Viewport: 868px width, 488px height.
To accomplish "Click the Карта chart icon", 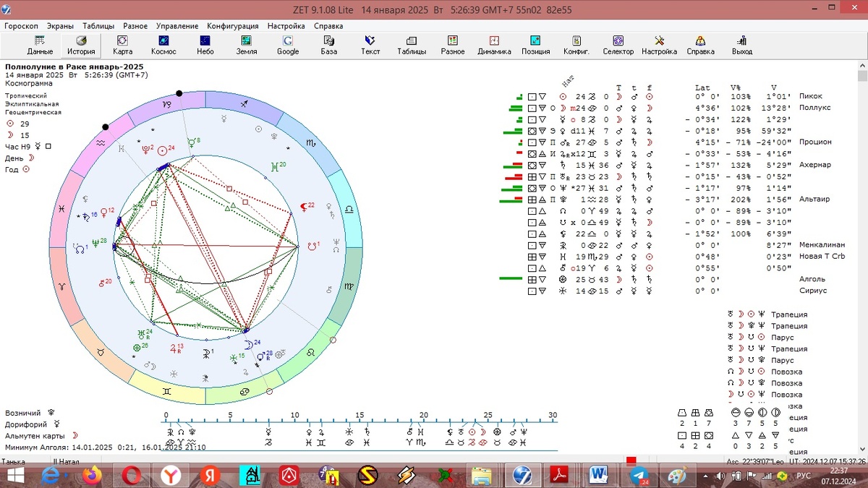I will pos(122,45).
